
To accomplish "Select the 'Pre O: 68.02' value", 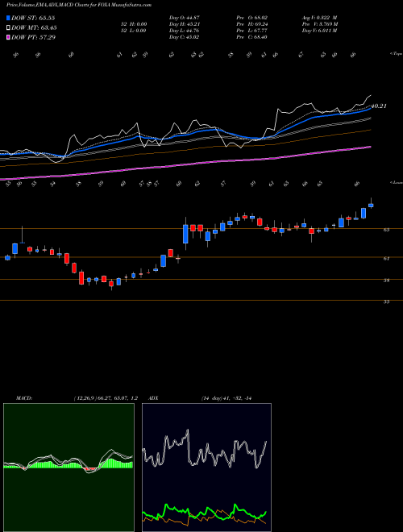I will coord(251,18).
